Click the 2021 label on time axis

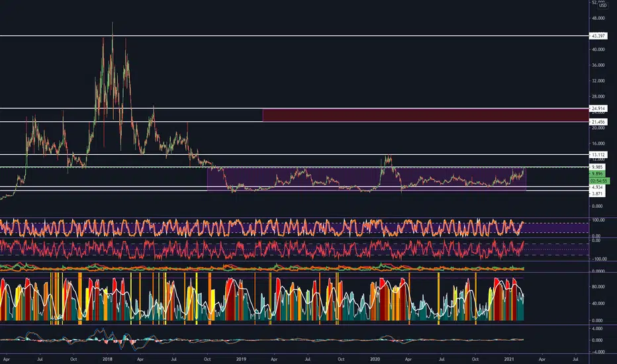click(x=509, y=359)
